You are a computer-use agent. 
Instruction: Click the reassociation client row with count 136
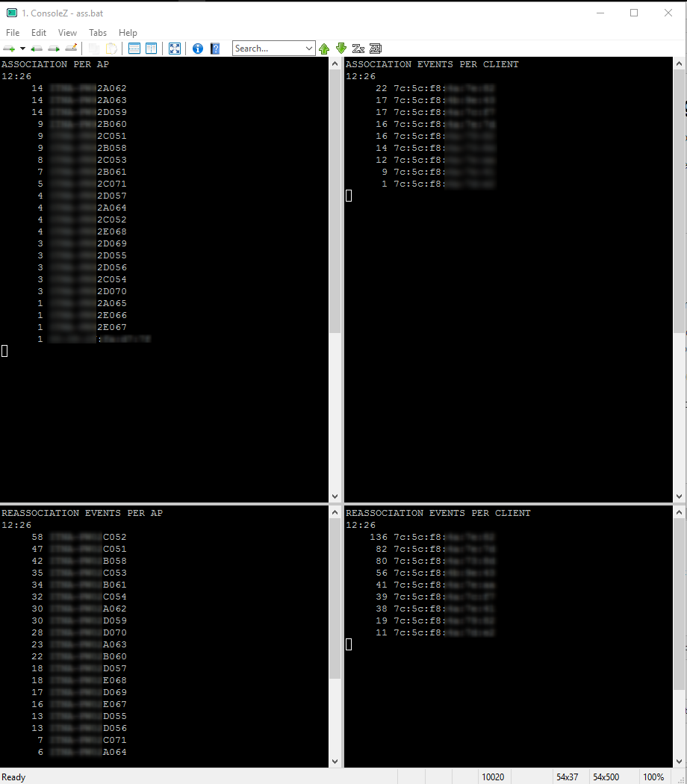(x=432, y=537)
